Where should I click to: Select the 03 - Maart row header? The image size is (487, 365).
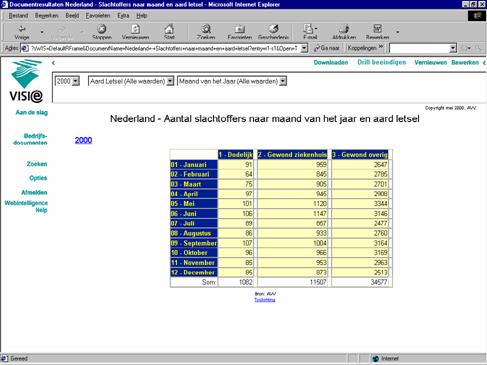194,184
